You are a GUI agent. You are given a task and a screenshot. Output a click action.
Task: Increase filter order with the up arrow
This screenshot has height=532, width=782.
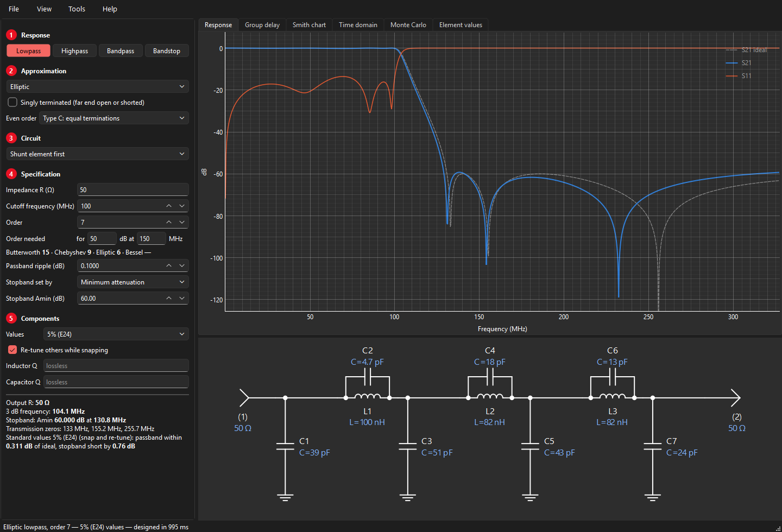169,223
